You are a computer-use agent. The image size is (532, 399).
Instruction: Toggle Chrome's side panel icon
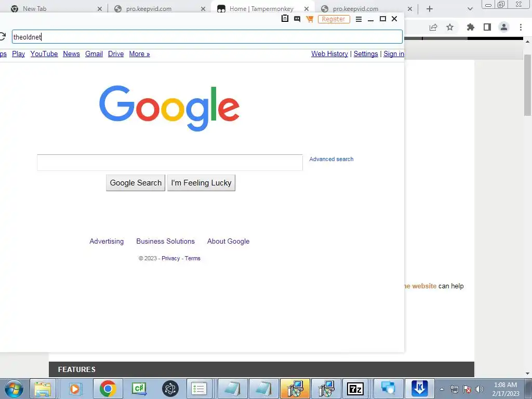(x=487, y=27)
